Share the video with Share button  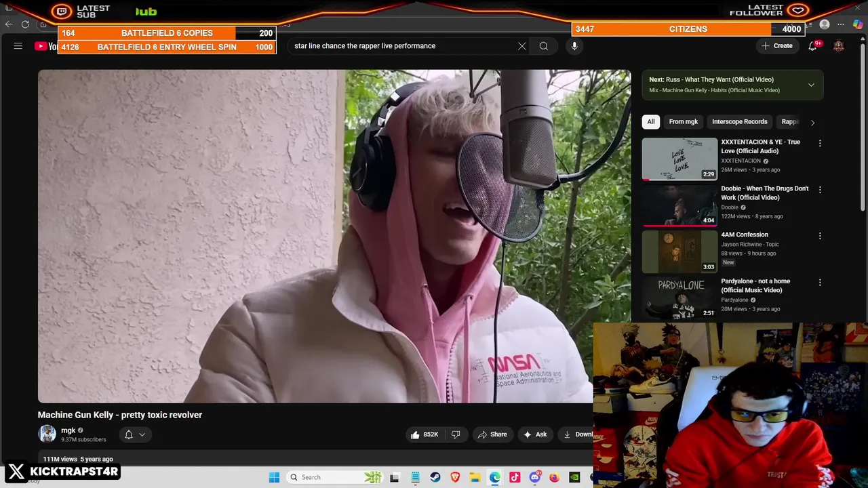492,434
